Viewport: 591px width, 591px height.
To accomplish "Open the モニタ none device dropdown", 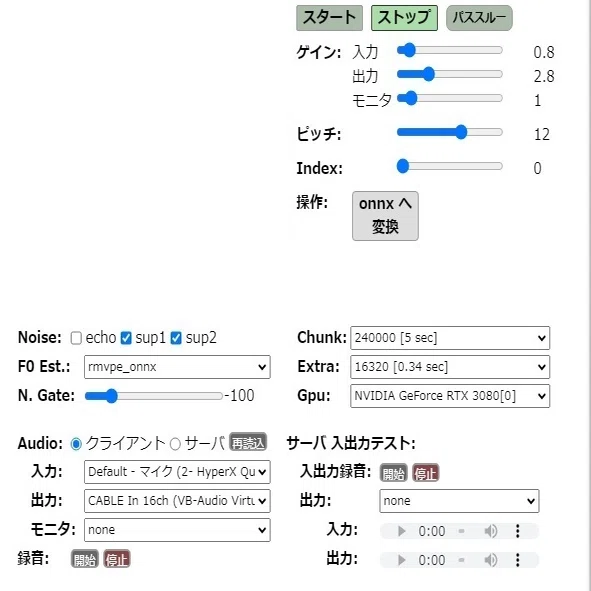I will click(x=177, y=530).
